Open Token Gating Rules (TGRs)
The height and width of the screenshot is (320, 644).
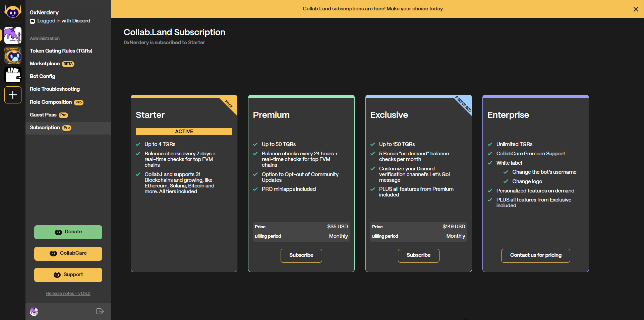(x=61, y=51)
